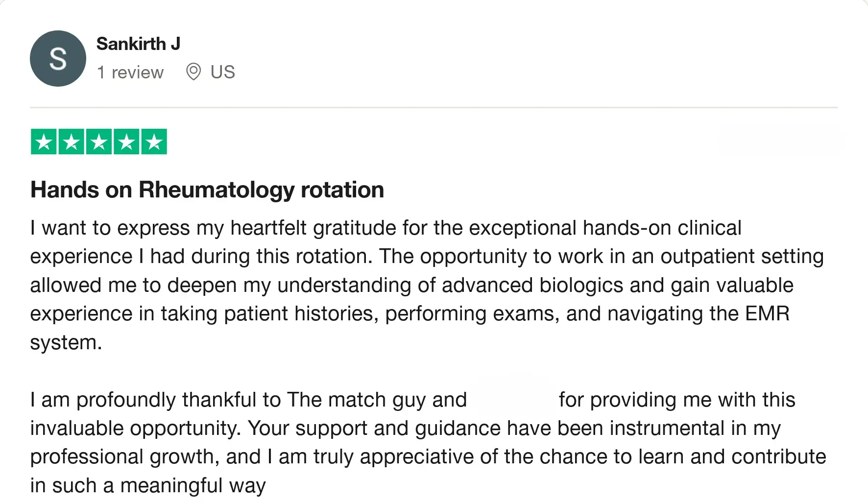The image size is (868, 503).
Task: Select the third green rating star
Action: coord(99,142)
